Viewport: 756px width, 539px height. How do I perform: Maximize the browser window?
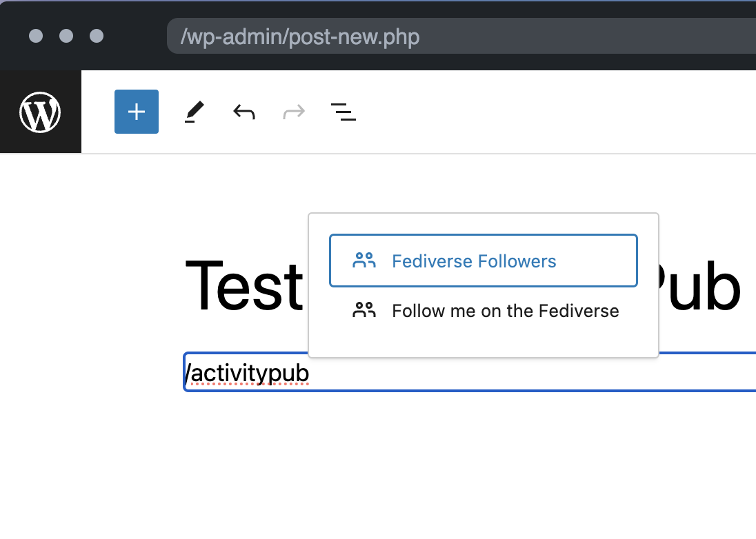tap(97, 36)
